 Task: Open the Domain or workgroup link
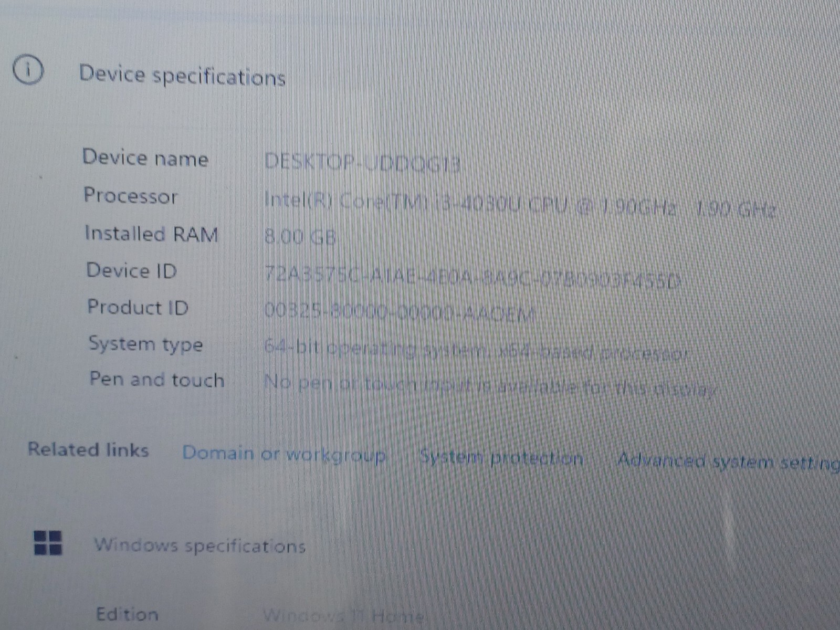[285, 454]
